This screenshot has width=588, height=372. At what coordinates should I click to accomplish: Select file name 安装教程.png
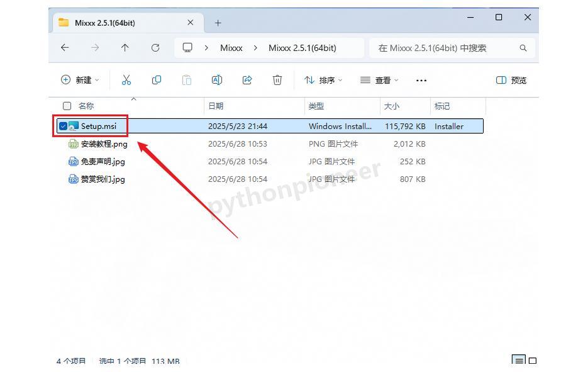click(x=104, y=144)
